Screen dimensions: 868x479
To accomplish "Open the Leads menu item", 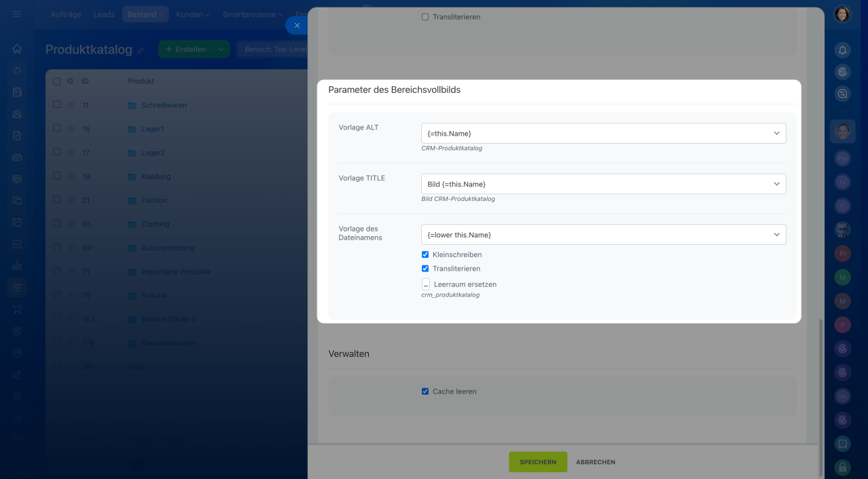I will pyautogui.click(x=104, y=14).
